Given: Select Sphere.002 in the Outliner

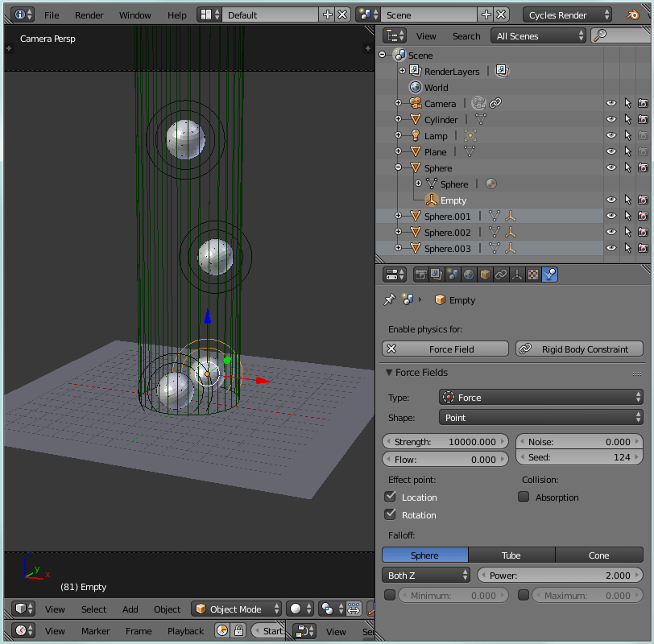Looking at the screenshot, I should [x=447, y=232].
